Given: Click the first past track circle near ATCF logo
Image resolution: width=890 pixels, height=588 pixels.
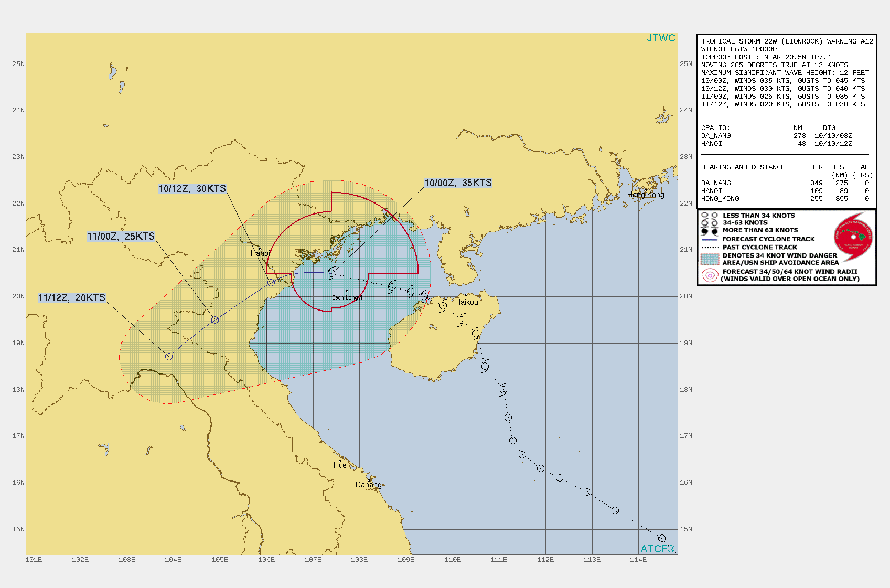Looking at the screenshot, I should coord(662,538).
